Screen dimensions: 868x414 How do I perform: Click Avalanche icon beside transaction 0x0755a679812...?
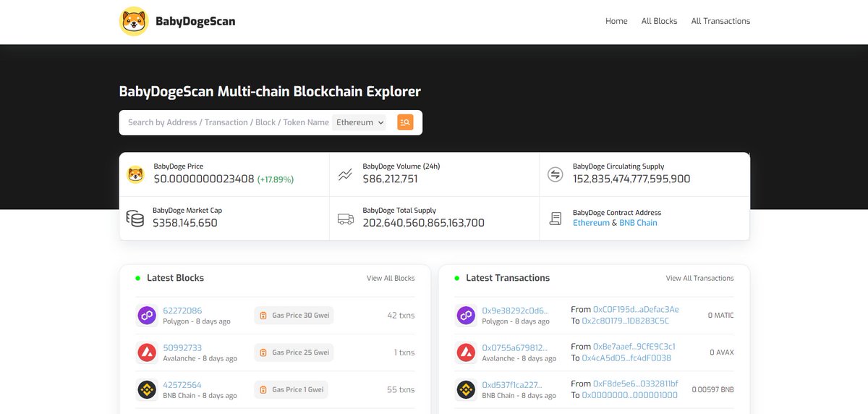466,352
